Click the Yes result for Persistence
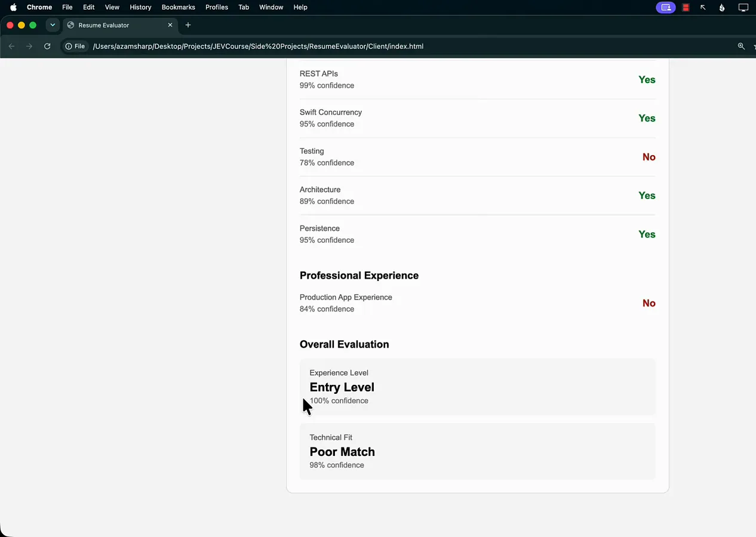756x537 pixels. coord(647,234)
